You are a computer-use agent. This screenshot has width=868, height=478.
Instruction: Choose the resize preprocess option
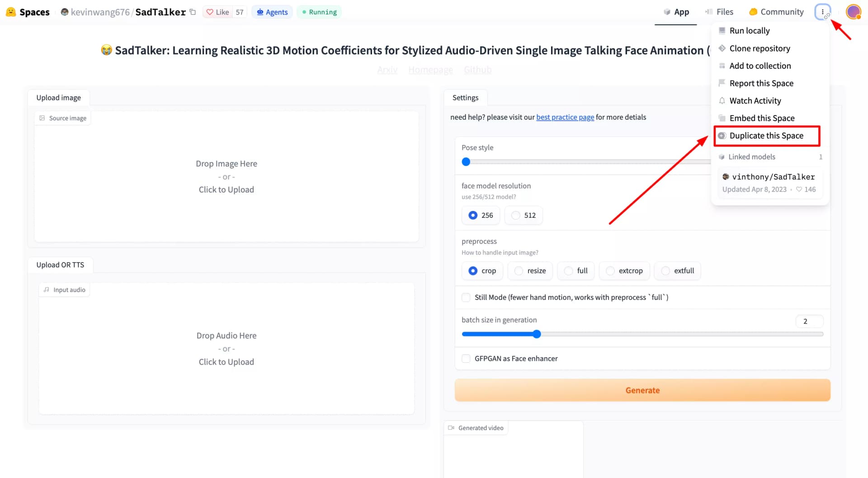530,271
